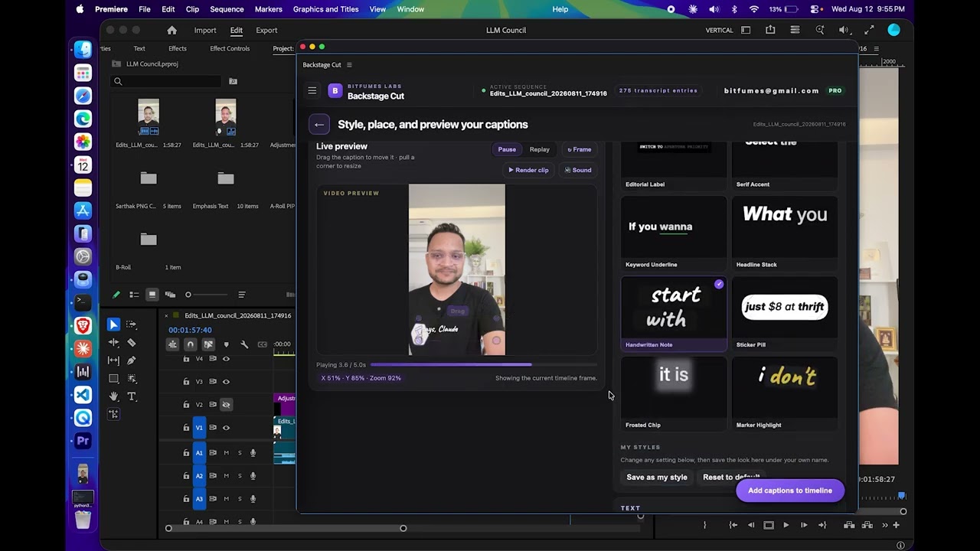
Task: Click the Captions track options CC icon
Action: click(263, 344)
